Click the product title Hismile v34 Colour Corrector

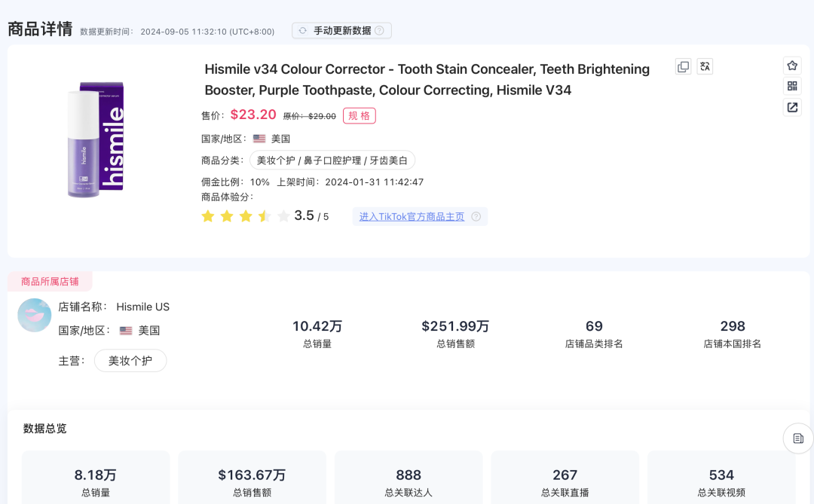pos(427,79)
